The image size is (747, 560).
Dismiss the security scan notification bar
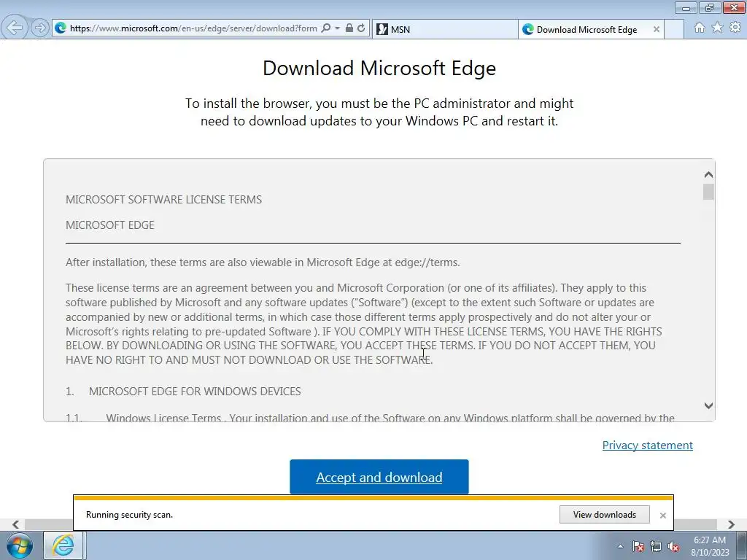tap(662, 516)
